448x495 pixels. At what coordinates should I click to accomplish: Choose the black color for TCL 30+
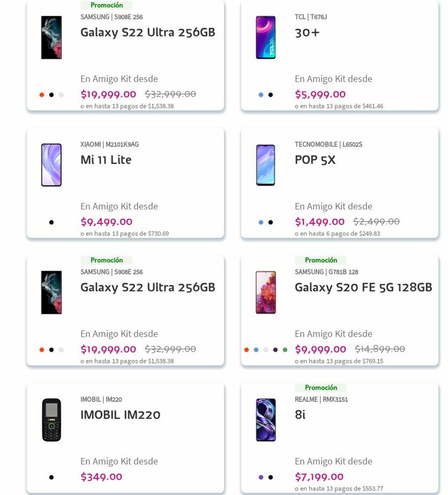pyautogui.click(x=271, y=95)
